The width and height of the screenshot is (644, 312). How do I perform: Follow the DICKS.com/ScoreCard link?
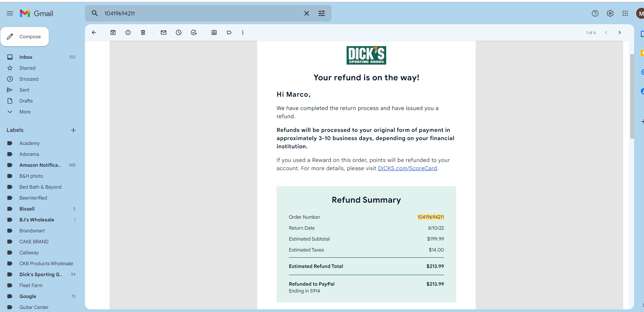(x=407, y=168)
